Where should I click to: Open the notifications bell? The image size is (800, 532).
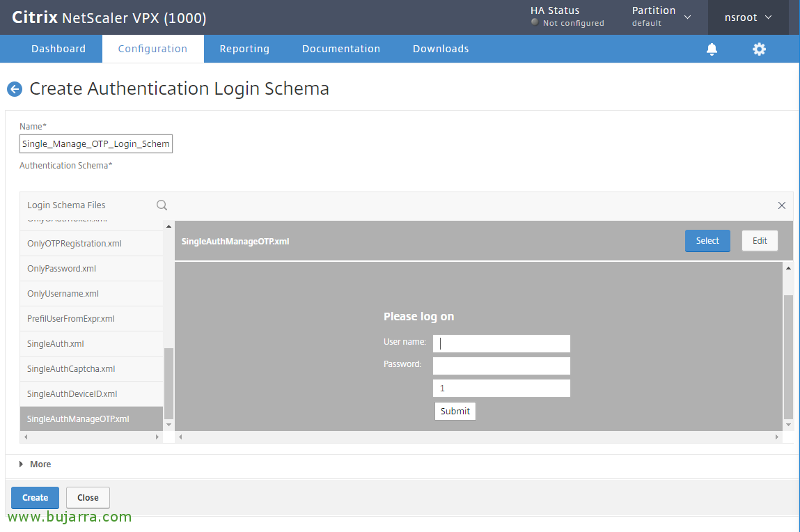[712, 49]
